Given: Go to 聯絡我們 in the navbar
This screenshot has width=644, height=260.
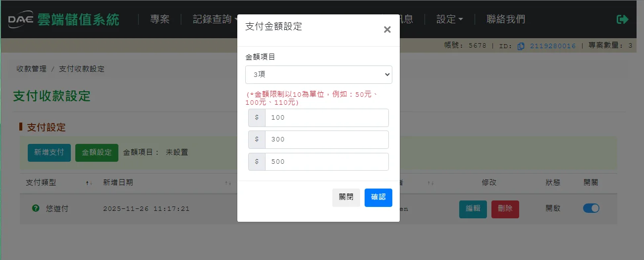Looking at the screenshot, I should 506,19.
